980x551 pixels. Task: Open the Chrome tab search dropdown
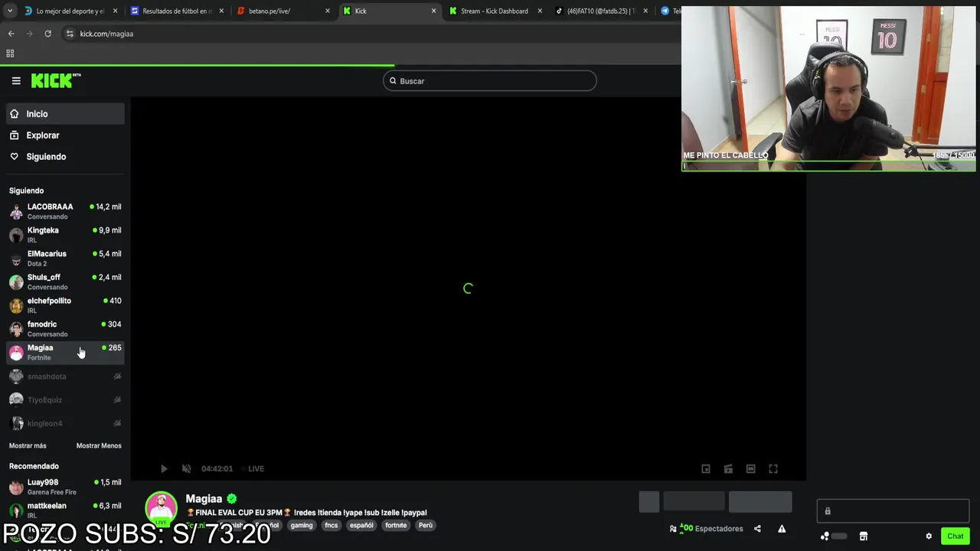coord(10,11)
